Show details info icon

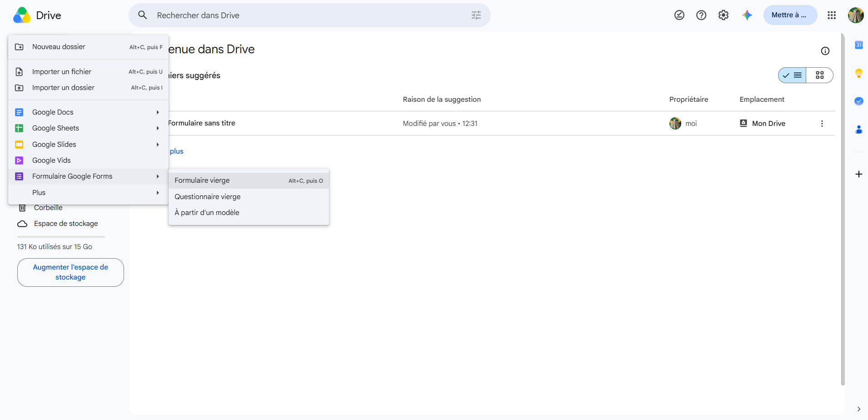tap(825, 51)
